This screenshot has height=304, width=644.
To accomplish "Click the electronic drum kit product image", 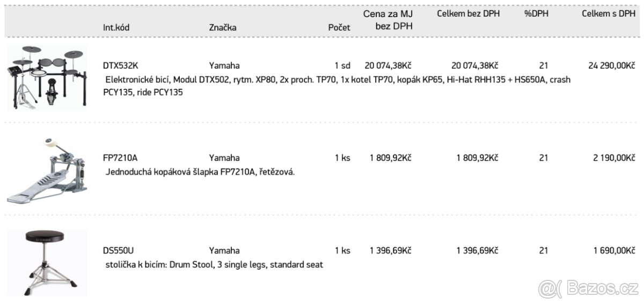I will coord(47,77).
